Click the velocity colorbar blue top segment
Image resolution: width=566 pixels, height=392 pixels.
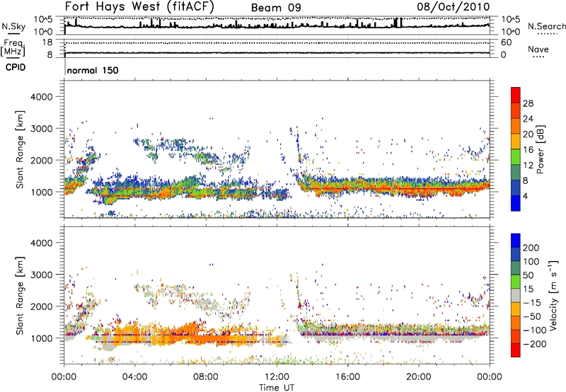[x=516, y=241]
